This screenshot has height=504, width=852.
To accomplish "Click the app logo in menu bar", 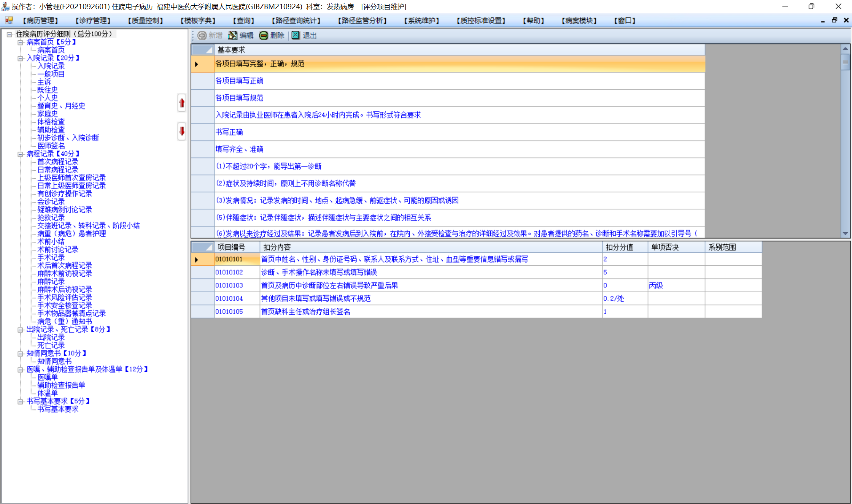I will tap(9, 21).
